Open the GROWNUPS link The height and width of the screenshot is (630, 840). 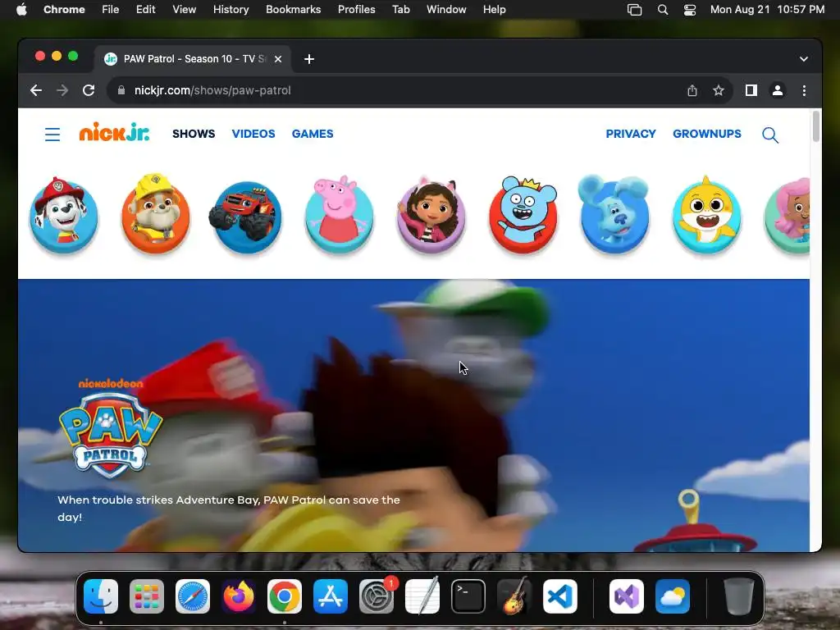tap(706, 134)
